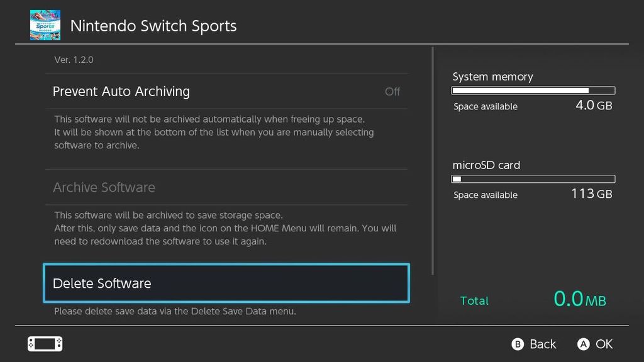Choose Delete Software
Image resolution: width=644 pixels, height=362 pixels.
pyautogui.click(x=226, y=283)
